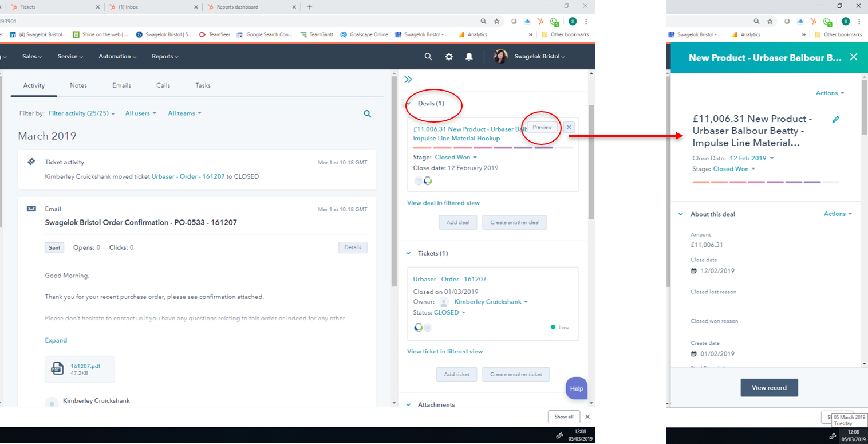Viewport: 868px width, 444px height.
Task: Click the company logo icon in the deal card
Action: (x=428, y=181)
